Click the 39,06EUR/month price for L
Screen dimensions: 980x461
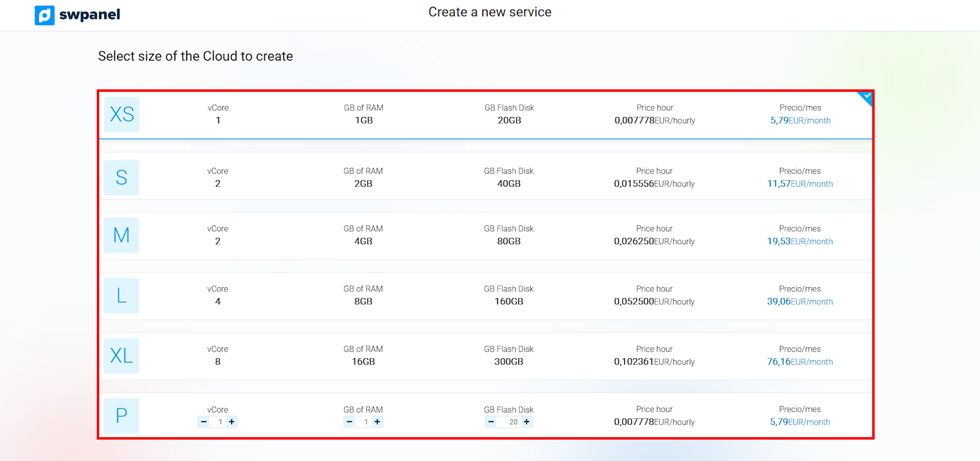[800, 302]
